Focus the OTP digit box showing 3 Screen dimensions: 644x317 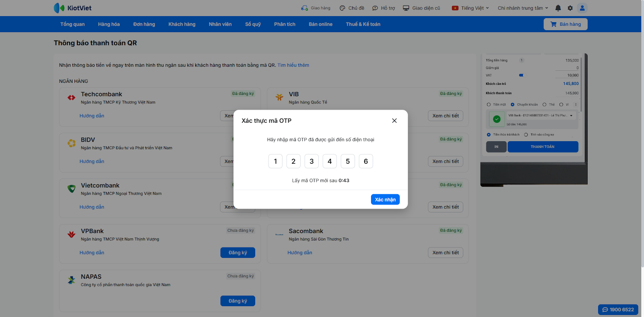click(x=312, y=161)
